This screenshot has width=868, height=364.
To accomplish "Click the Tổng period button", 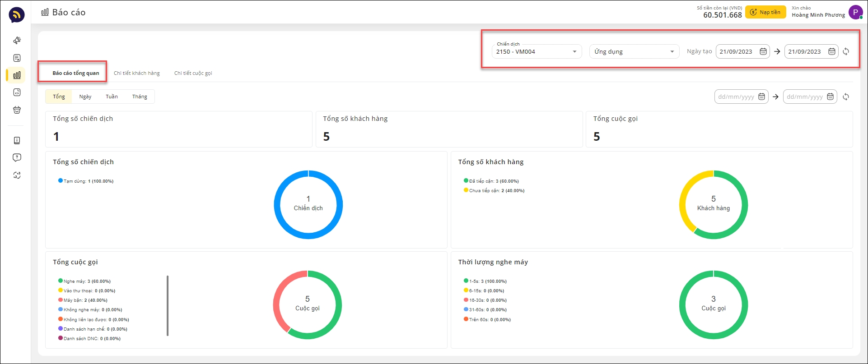I will (x=59, y=97).
